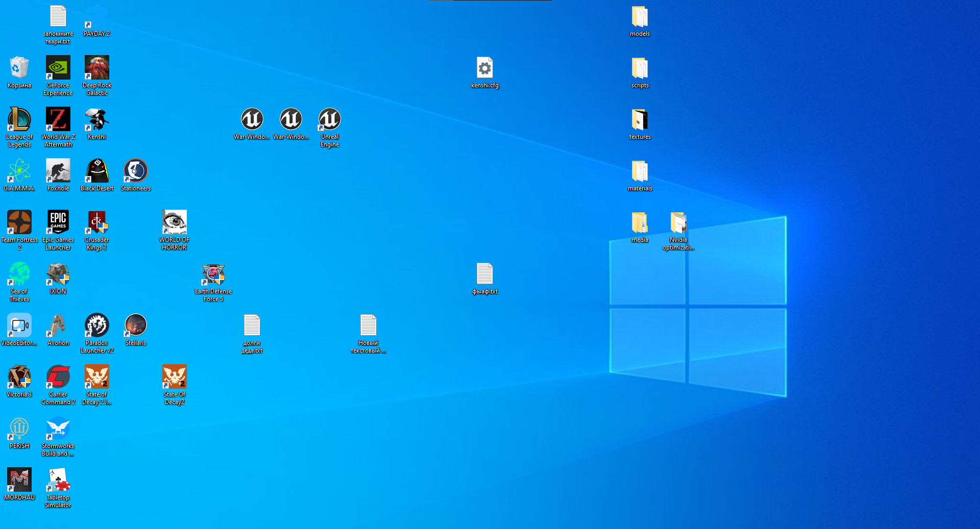Select the left War-Windo... Unreal icon
This screenshot has width=980, height=529.
(x=252, y=124)
